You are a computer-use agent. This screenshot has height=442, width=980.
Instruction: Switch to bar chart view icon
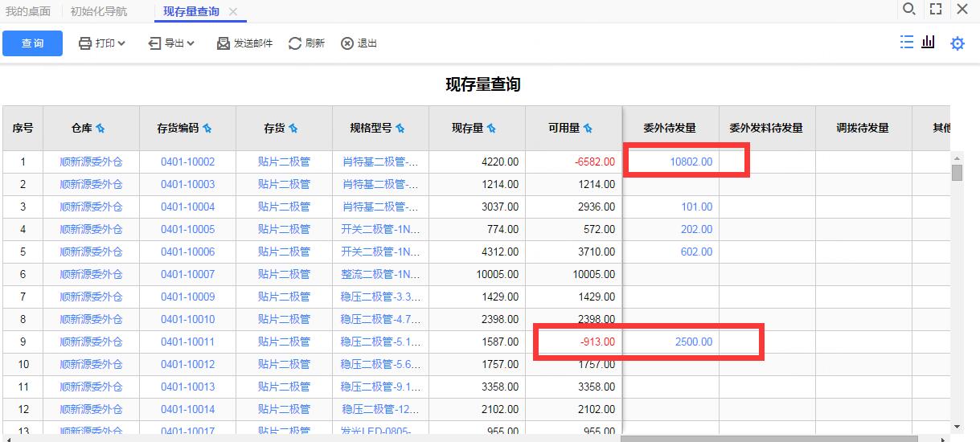[929, 43]
